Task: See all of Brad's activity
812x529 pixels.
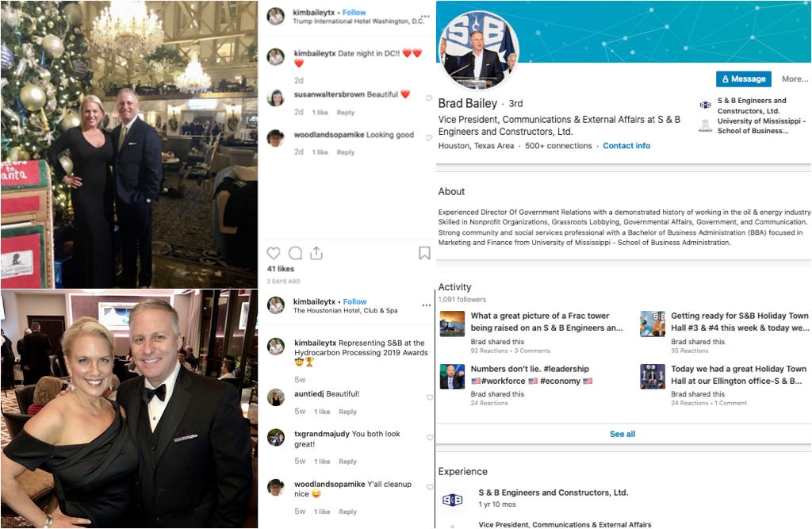Action: tap(622, 434)
